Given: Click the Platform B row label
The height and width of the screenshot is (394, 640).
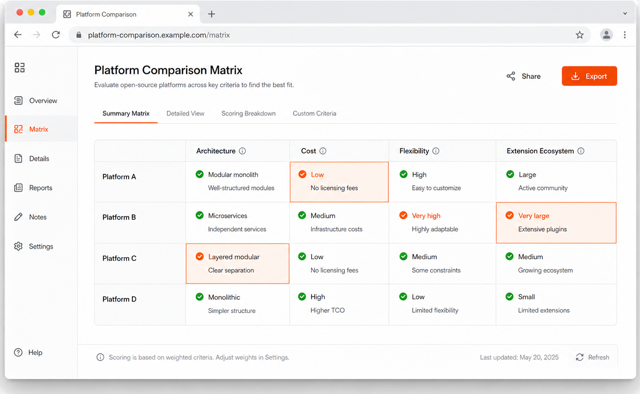Looking at the screenshot, I should 119,217.
